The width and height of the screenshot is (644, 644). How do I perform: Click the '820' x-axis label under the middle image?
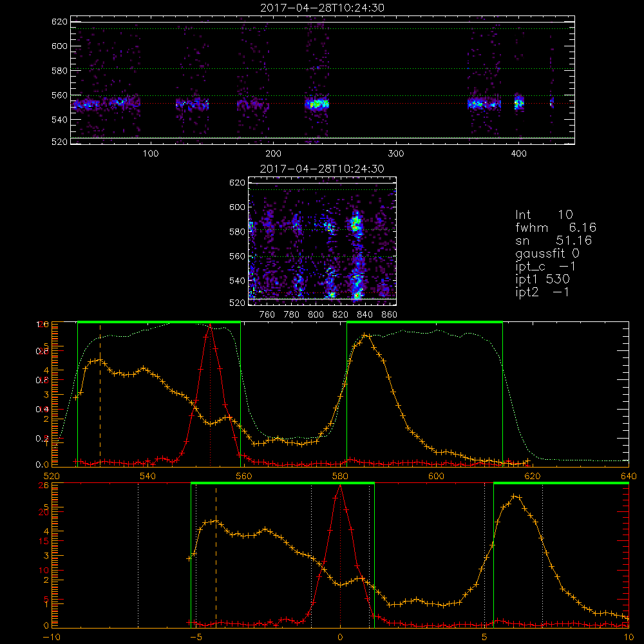coord(341,315)
